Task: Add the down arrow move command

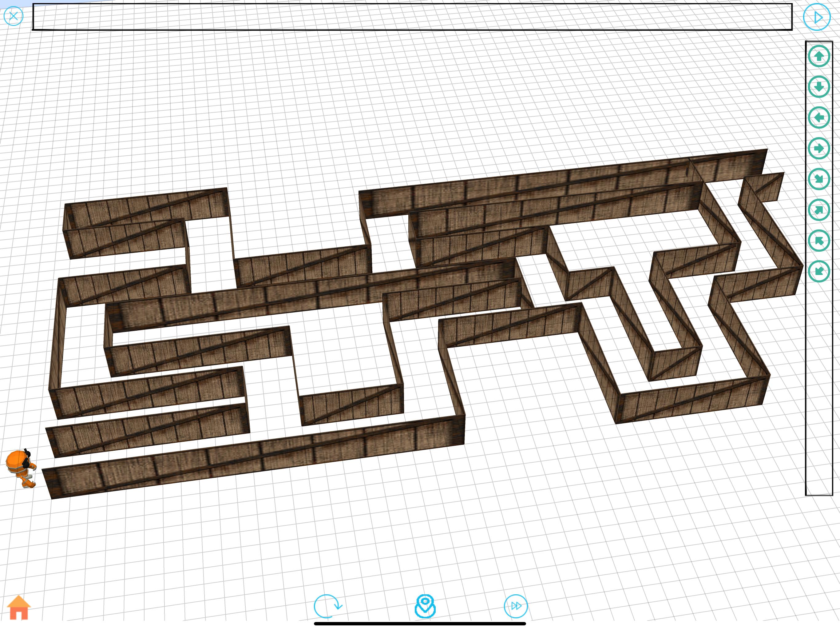Action: point(819,87)
